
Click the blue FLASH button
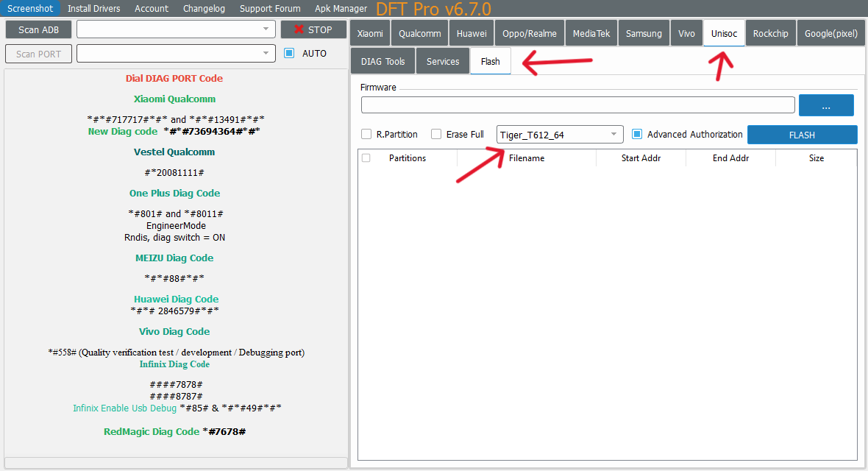[x=802, y=135]
